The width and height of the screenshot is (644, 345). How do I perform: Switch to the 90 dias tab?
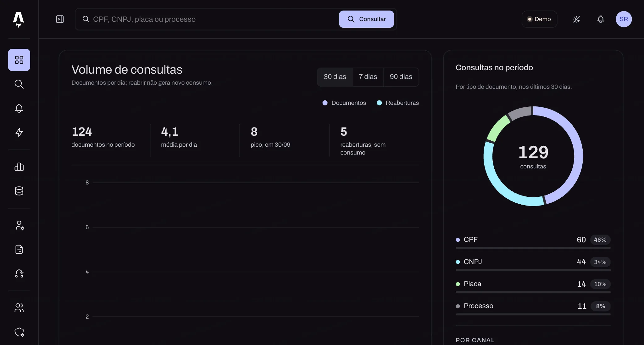pyautogui.click(x=401, y=77)
